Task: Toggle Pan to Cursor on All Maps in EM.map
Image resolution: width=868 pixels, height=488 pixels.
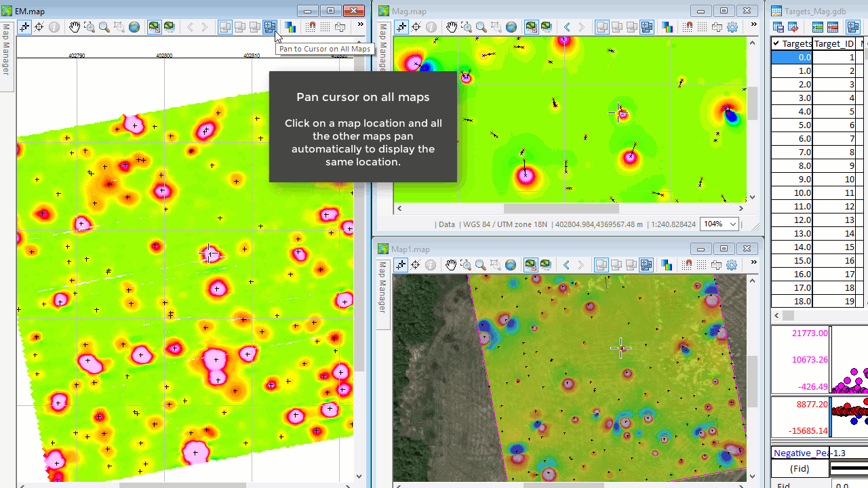Action: tap(270, 27)
